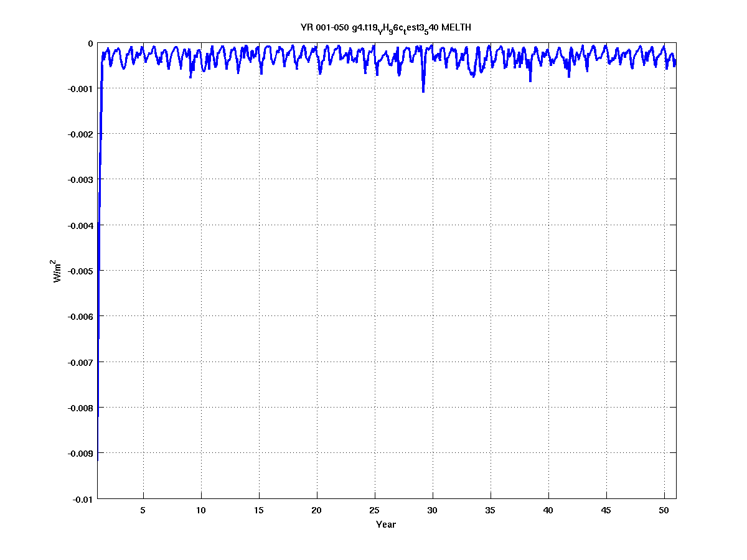
Task: Click the y-axis tick label '-0.009'
Action: point(80,453)
